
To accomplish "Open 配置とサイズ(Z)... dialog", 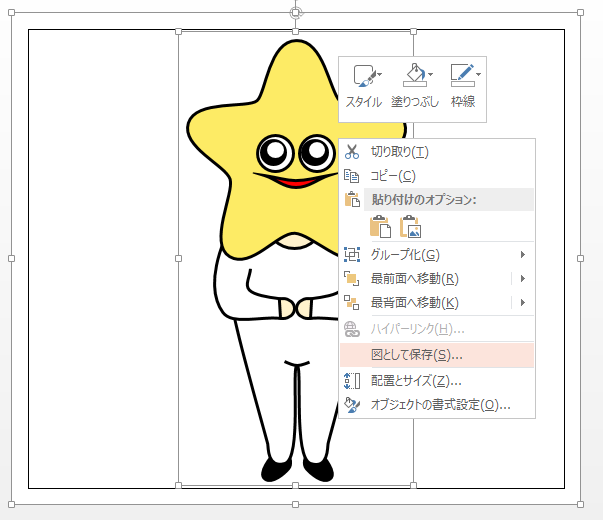I will tap(438, 381).
